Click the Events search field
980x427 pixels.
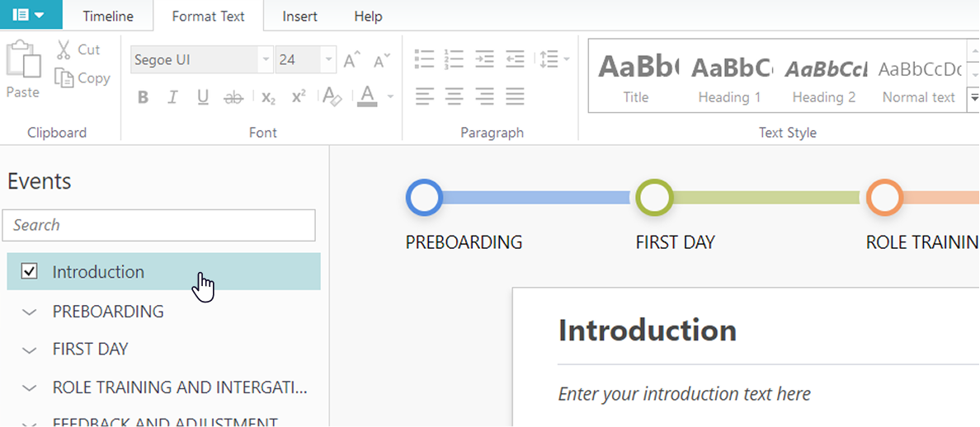coord(159,225)
